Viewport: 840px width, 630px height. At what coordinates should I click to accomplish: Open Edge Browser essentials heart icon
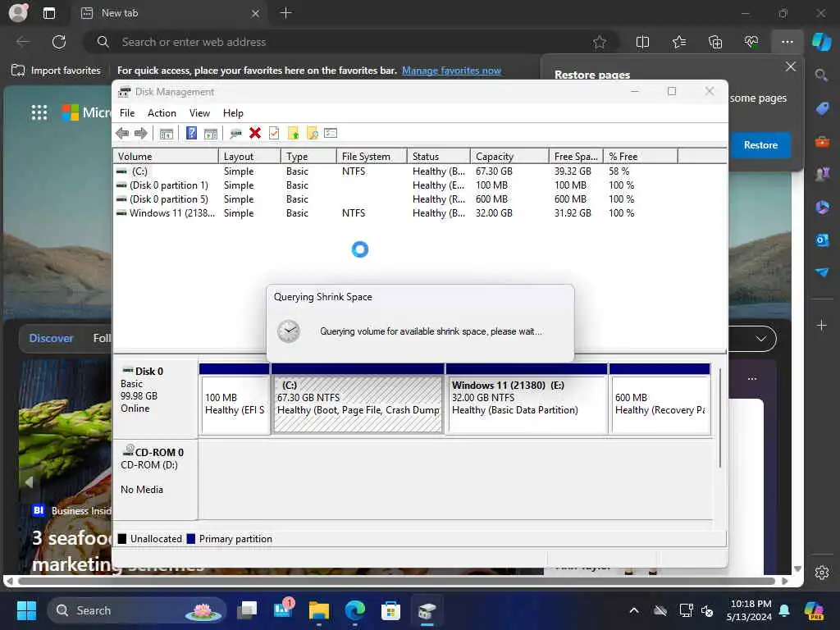751,42
